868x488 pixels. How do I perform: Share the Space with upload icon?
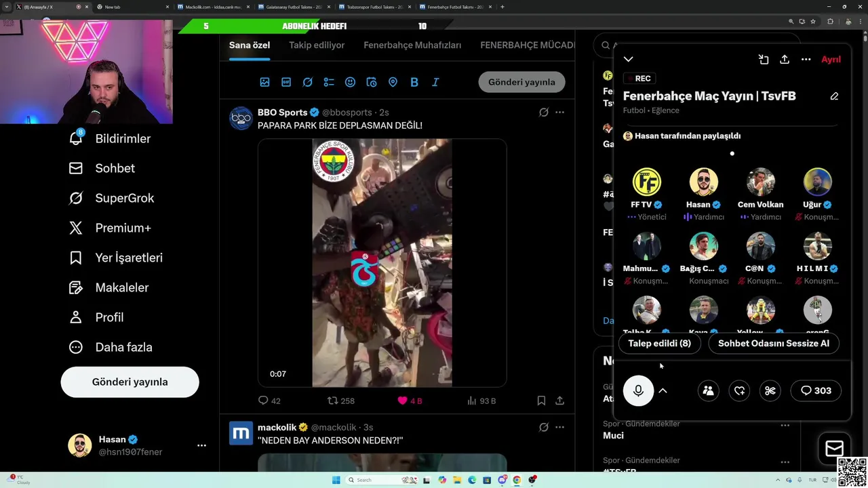[785, 60]
